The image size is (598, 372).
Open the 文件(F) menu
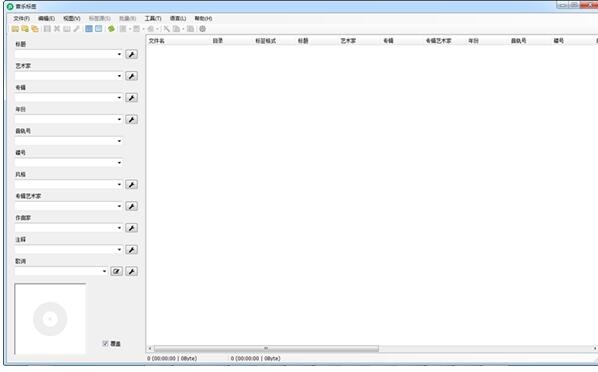(21, 18)
